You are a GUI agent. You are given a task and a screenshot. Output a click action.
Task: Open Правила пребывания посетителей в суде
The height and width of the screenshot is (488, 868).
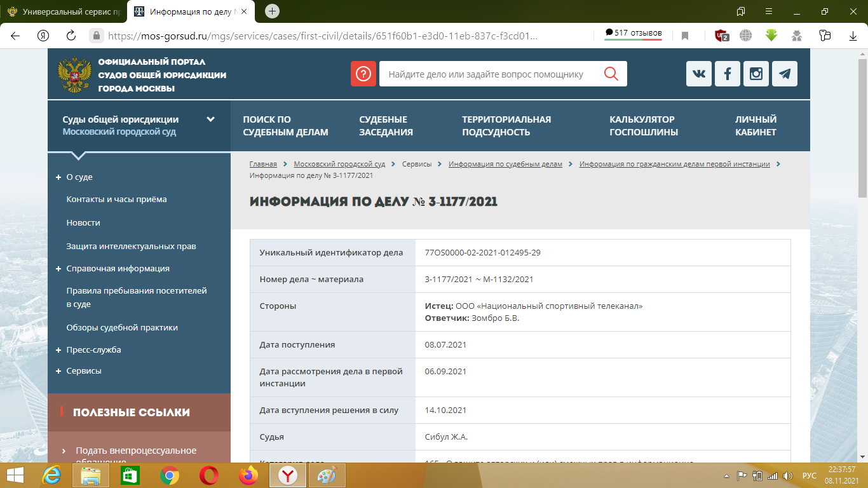click(137, 297)
